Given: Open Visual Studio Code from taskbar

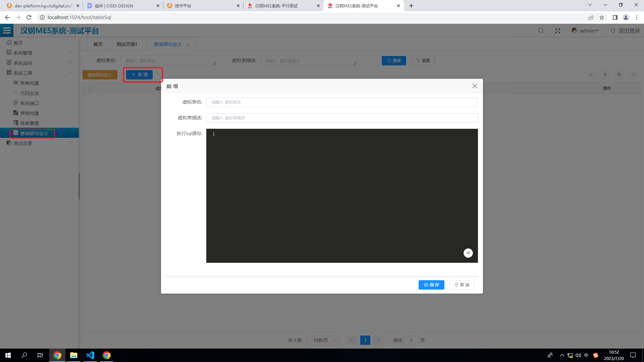Looking at the screenshot, I should (90, 355).
